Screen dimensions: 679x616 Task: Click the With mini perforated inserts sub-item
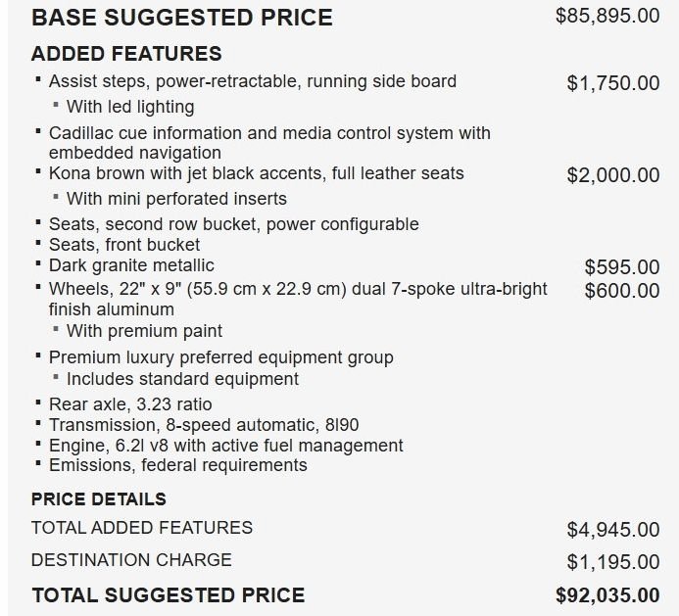click(x=176, y=199)
